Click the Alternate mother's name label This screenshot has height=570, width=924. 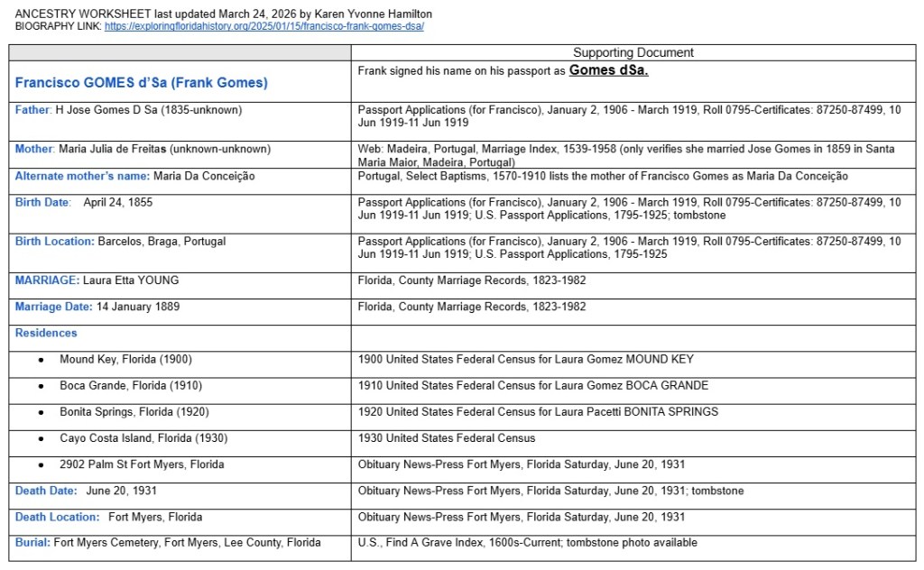click(82, 176)
